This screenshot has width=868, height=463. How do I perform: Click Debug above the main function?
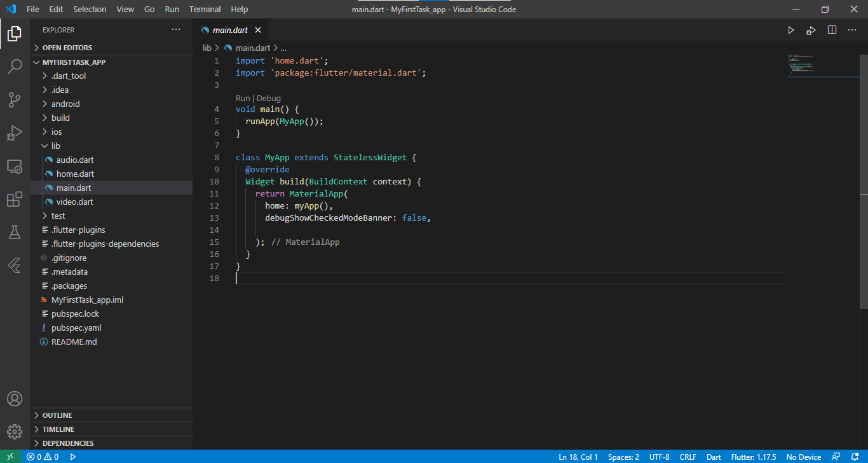pos(268,98)
